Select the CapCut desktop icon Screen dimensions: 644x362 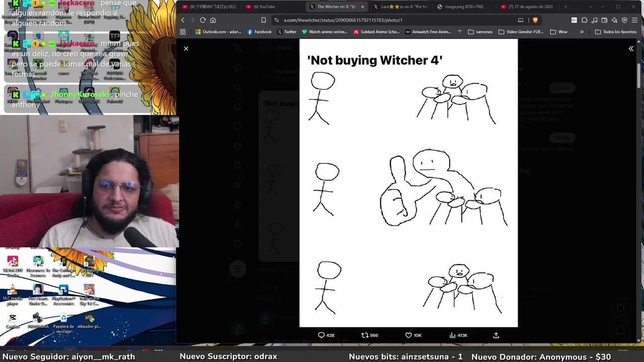(13, 321)
